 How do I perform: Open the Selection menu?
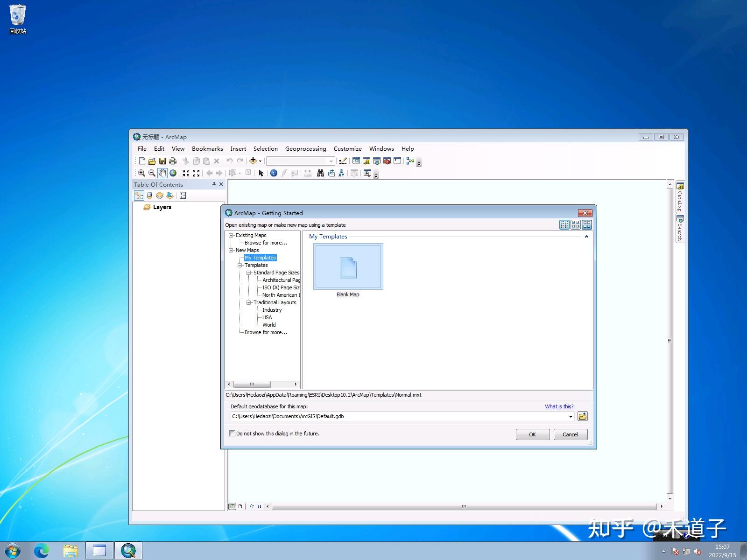click(265, 148)
